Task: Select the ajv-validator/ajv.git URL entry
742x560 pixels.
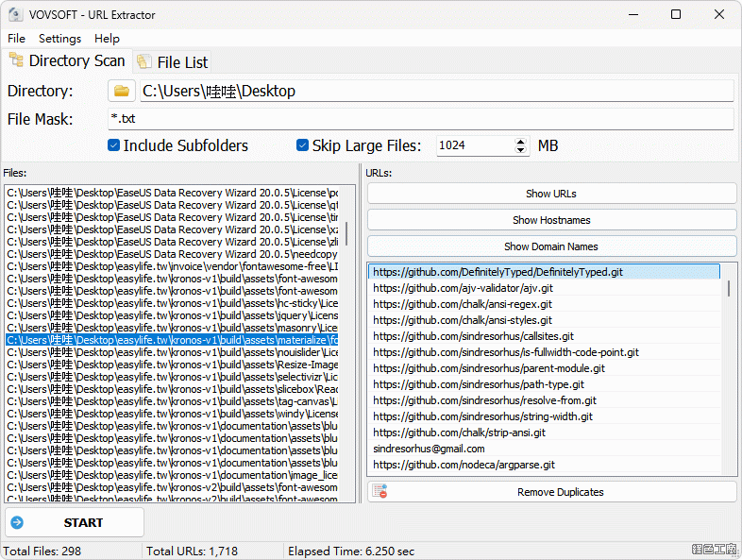Action: (x=463, y=288)
